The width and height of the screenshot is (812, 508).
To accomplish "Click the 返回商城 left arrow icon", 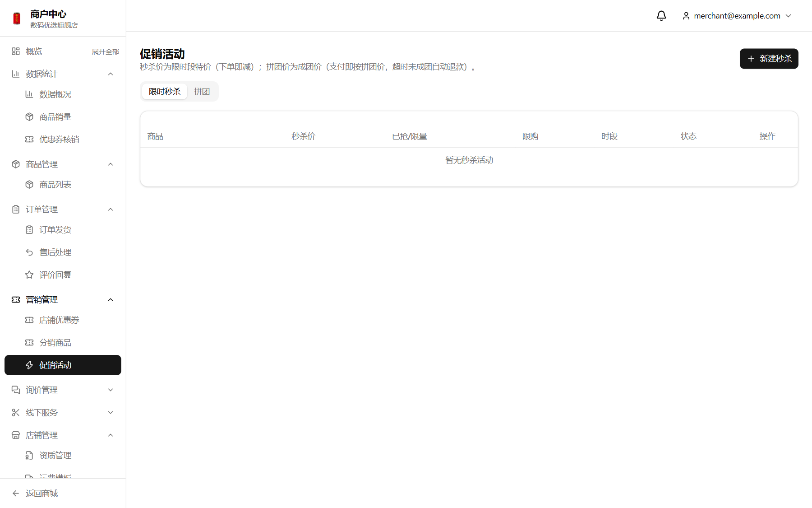I will click(16, 494).
